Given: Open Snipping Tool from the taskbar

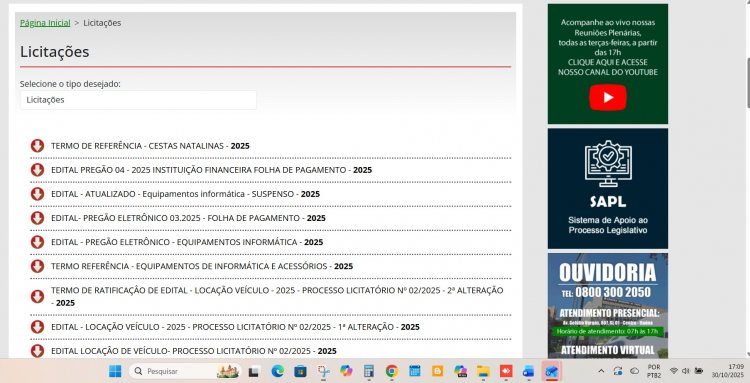Looking at the screenshot, I should [x=324, y=371].
